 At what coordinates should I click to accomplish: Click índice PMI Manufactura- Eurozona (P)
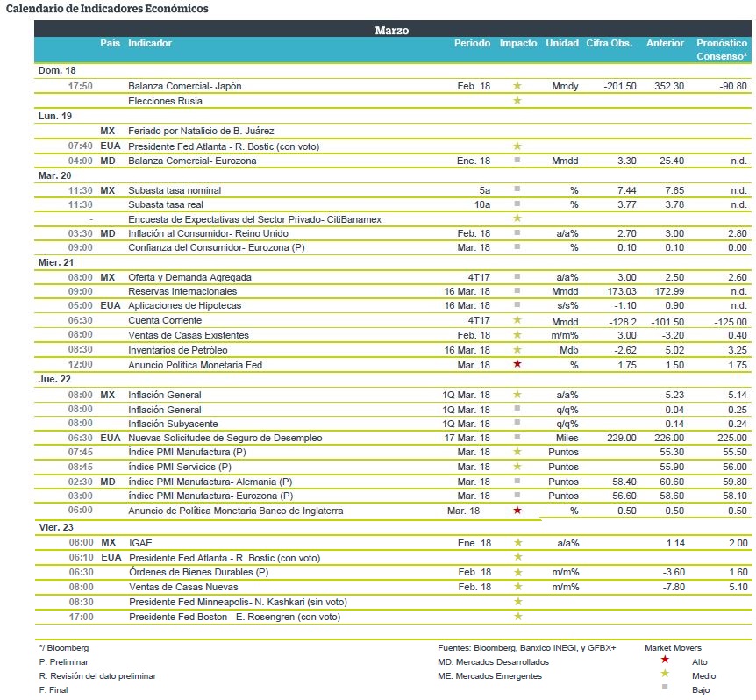[210, 496]
